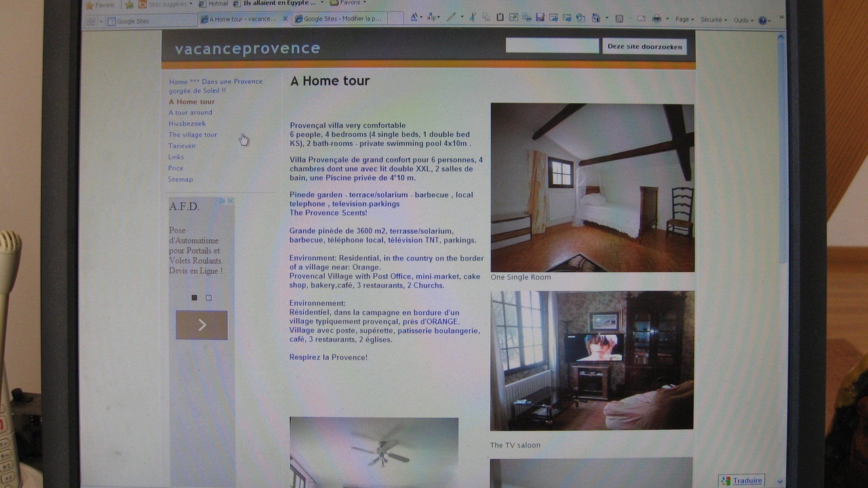Switch to Google Sites - Modifier la p... tab
868x488 pixels.
tap(339, 19)
